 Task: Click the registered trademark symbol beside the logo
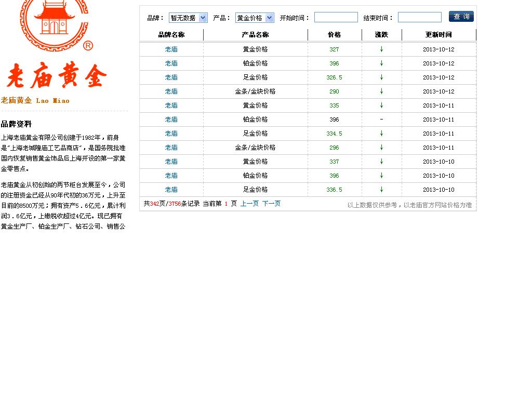click(88, 46)
